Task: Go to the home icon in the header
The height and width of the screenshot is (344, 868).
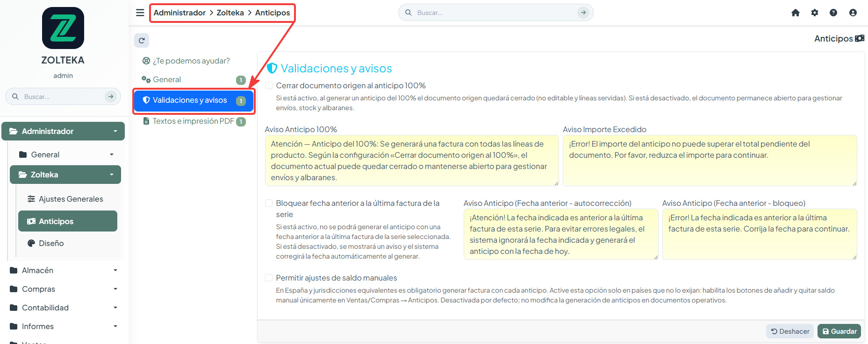Action: [796, 13]
